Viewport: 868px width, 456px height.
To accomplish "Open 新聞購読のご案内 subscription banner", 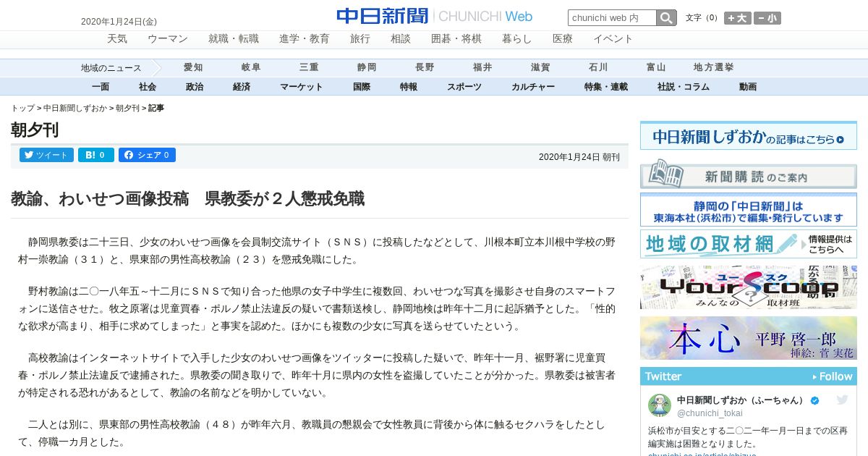I will click(x=749, y=175).
